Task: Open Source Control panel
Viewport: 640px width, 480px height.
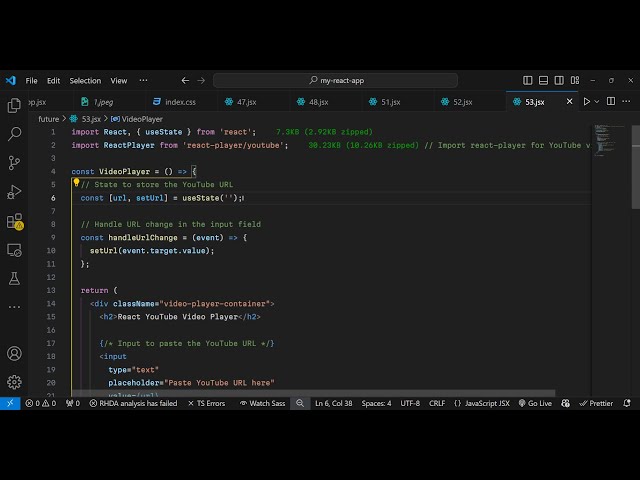Action: click(x=14, y=163)
